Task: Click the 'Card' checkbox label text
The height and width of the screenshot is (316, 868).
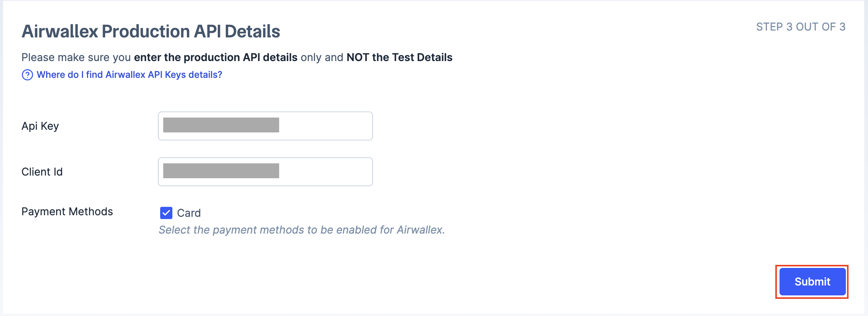Action: tap(189, 213)
